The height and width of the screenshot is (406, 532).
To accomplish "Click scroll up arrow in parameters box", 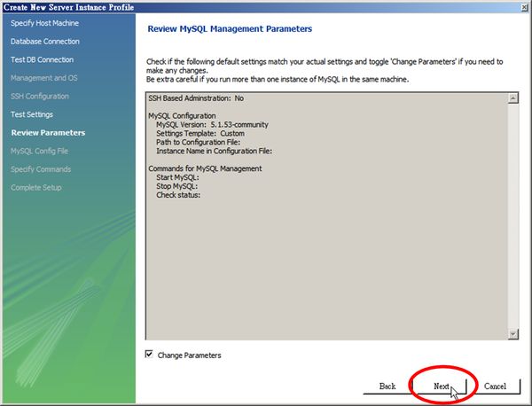I will [x=513, y=98].
